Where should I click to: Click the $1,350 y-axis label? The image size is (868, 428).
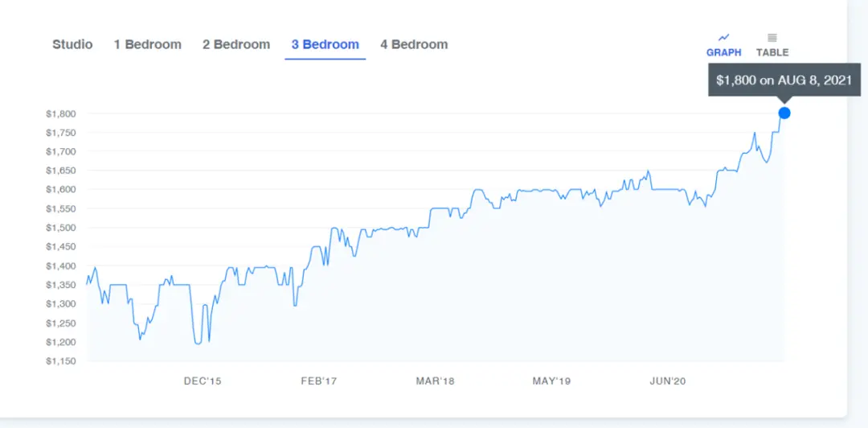(x=61, y=285)
